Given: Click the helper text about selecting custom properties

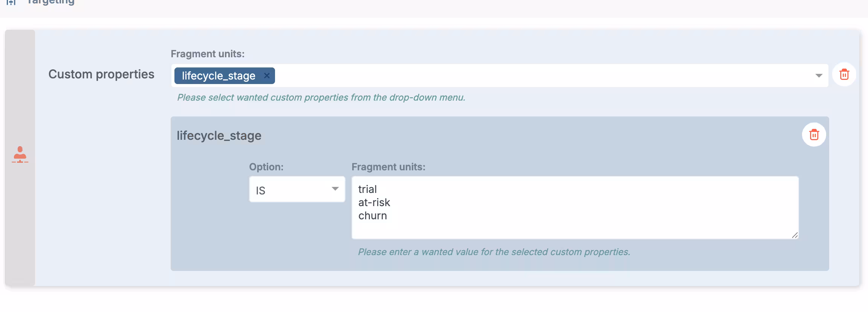Looking at the screenshot, I should [321, 97].
